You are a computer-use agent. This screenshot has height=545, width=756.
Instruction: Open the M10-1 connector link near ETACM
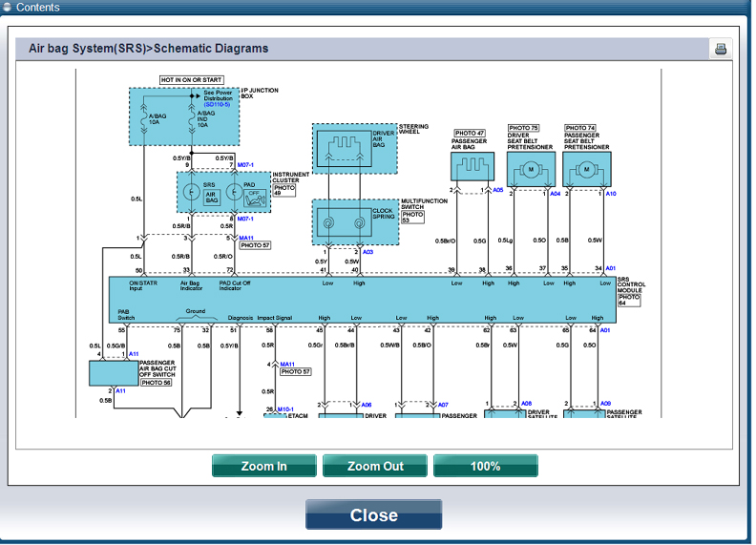pyautogui.click(x=285, y=409)
